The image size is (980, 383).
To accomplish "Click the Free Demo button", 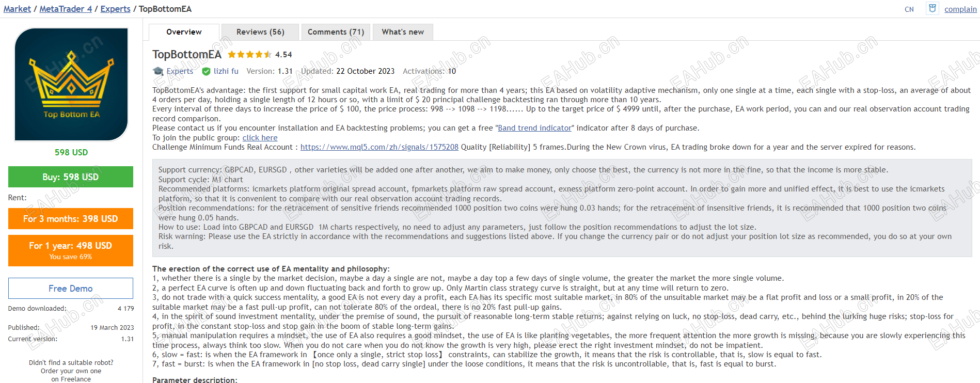I will coord(71,289).
